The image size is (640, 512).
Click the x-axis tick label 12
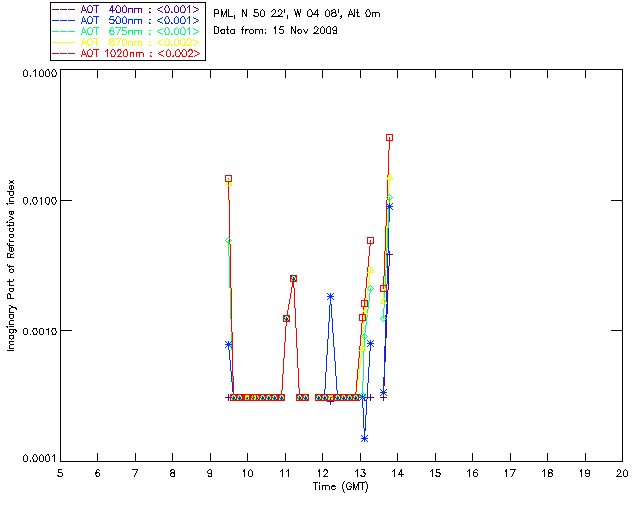322,473
